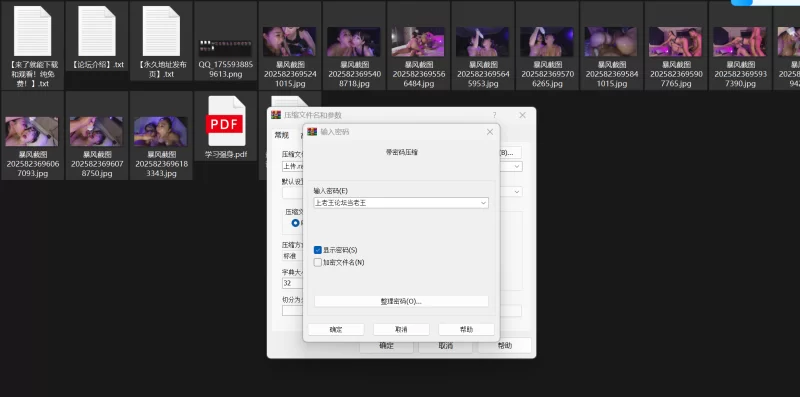Open dropdown arrow right of archive name field

click(517, 166)
